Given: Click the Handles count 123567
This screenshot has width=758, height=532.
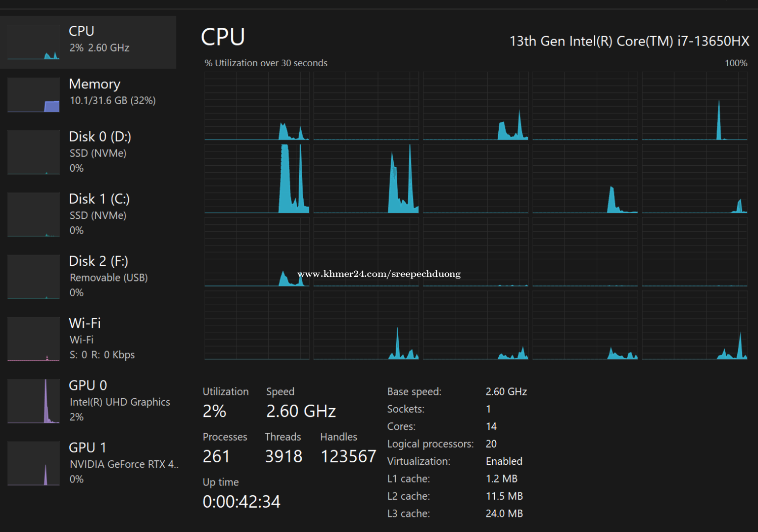Looking at the screenshot, I should pyautogui.click(x=348, y=457).
